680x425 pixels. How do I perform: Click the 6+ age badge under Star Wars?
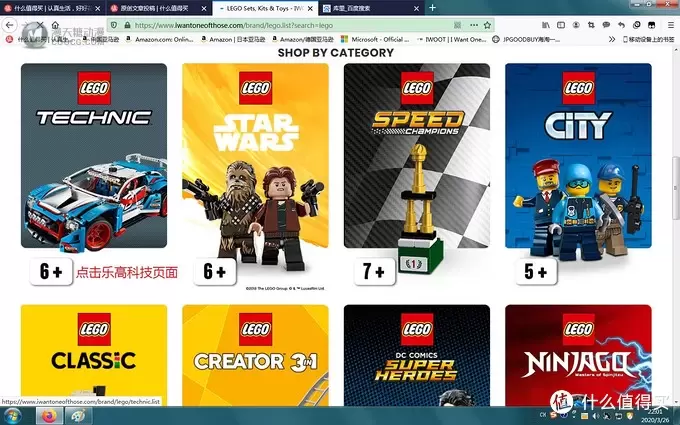[x=215, y=272]
